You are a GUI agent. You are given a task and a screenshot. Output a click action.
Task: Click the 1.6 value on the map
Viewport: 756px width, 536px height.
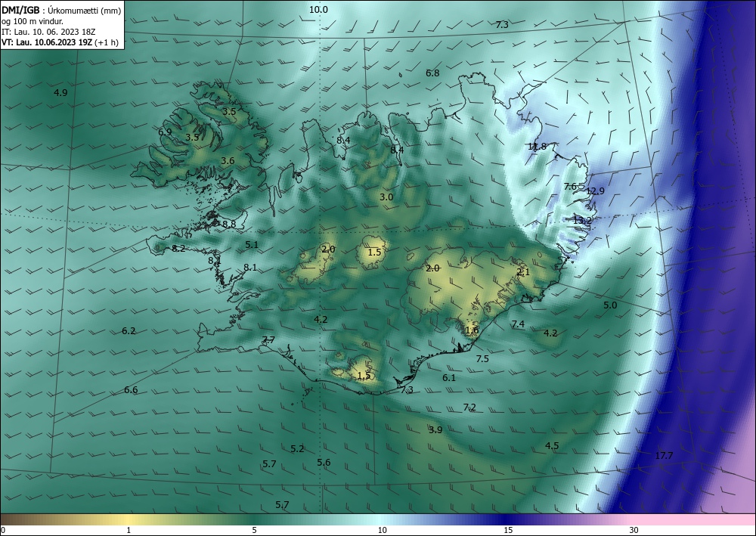click(x=472, y=330)
